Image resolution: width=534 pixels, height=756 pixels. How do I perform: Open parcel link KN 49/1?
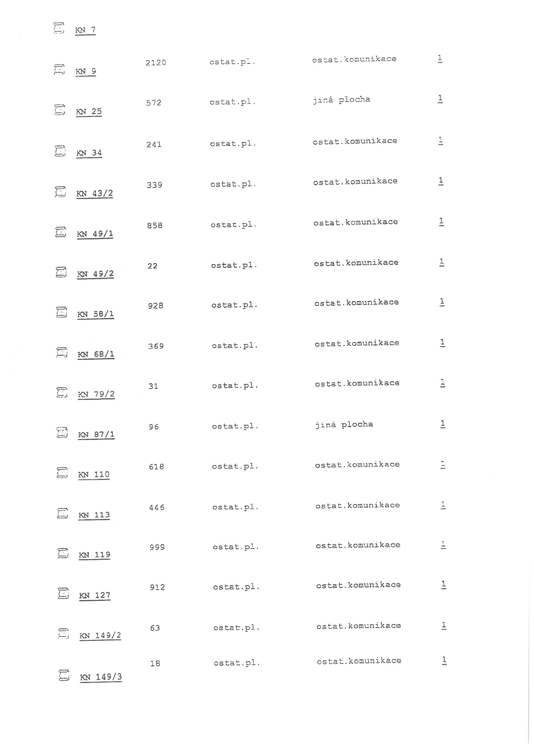pos(95,234)
